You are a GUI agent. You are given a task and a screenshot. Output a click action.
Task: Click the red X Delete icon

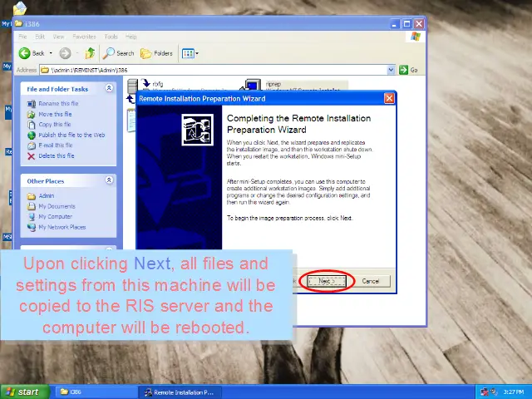pos(32,156)
